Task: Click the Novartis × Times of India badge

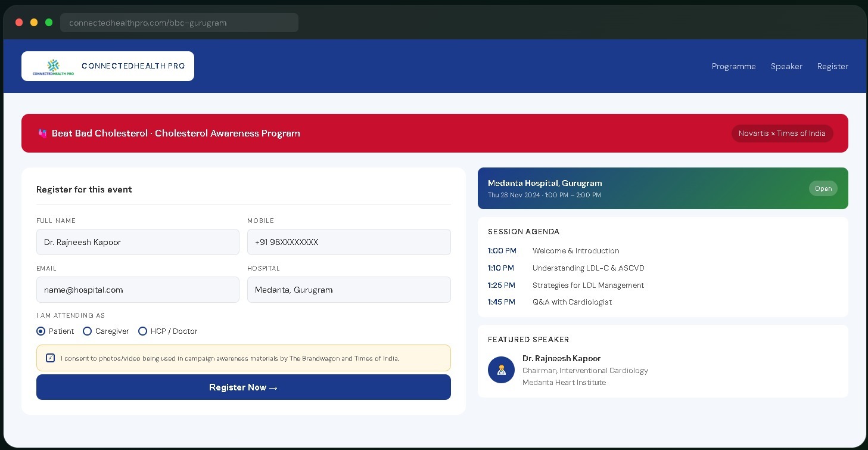Action: 782,134
